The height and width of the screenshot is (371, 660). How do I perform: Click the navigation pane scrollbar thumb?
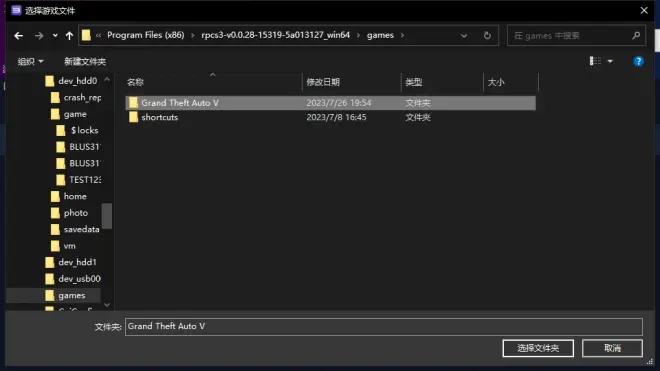(107, 216)
